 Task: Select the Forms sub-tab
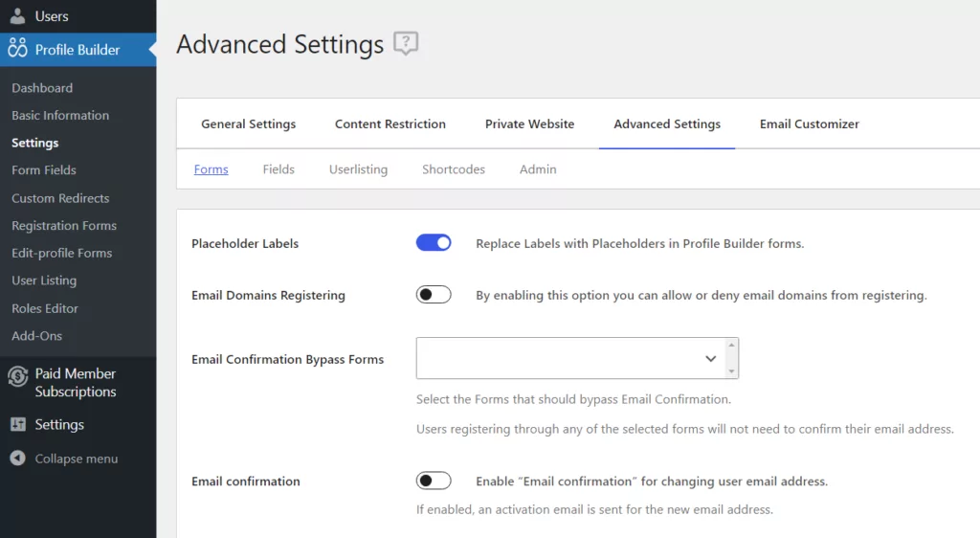click(211, 169)
